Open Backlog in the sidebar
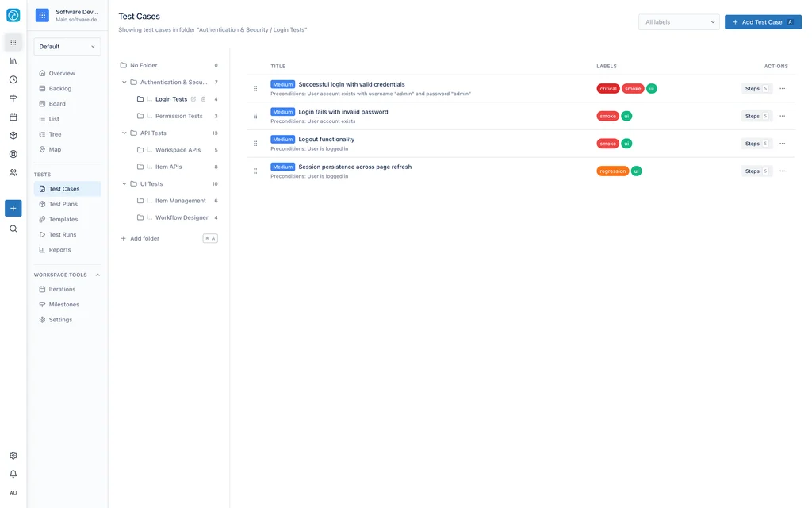 (x=67, y=89)
